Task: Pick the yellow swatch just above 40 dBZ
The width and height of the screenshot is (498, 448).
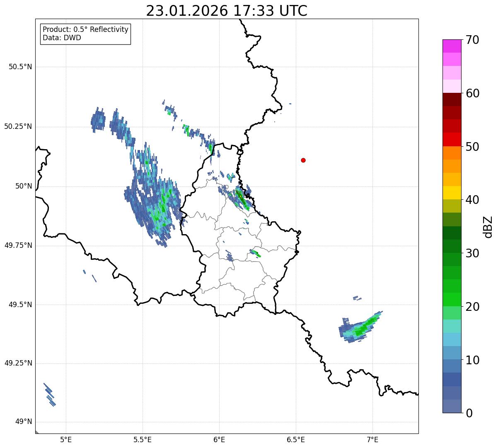Action: click(x=452, y=193)
